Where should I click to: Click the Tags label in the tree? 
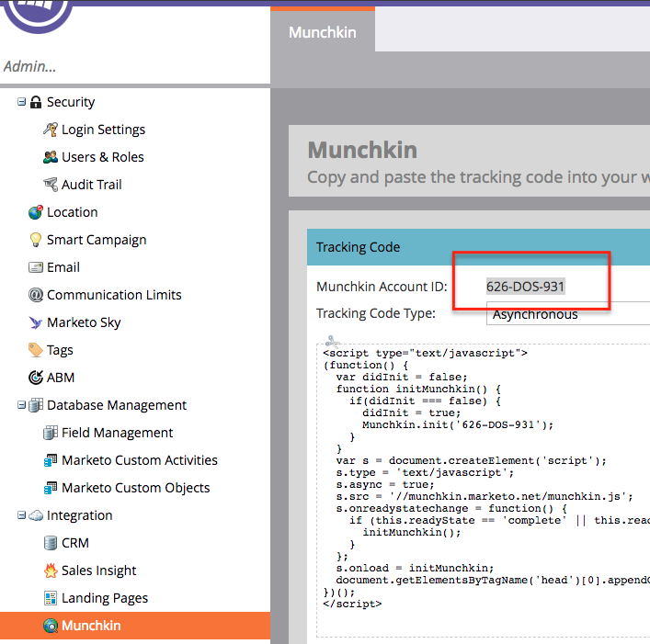click(x=60, y=350)
